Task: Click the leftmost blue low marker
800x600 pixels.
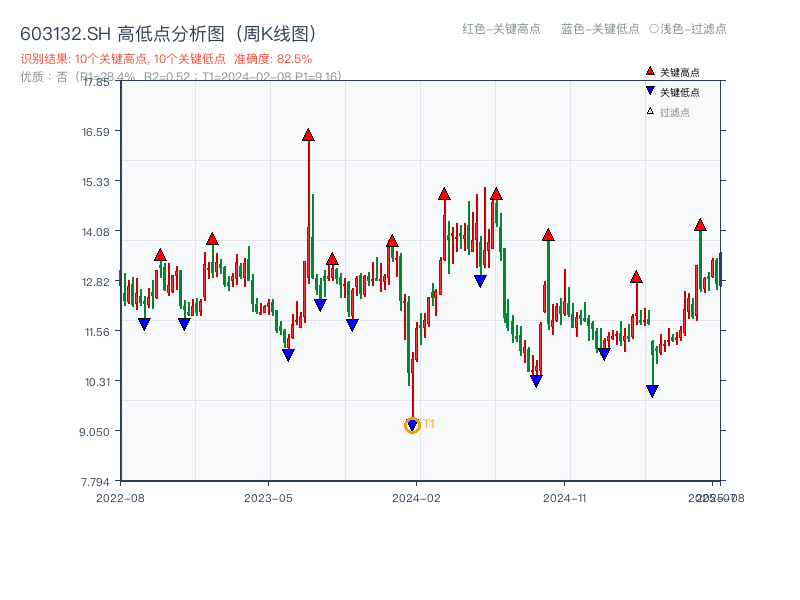Action: tap(144, 324)
